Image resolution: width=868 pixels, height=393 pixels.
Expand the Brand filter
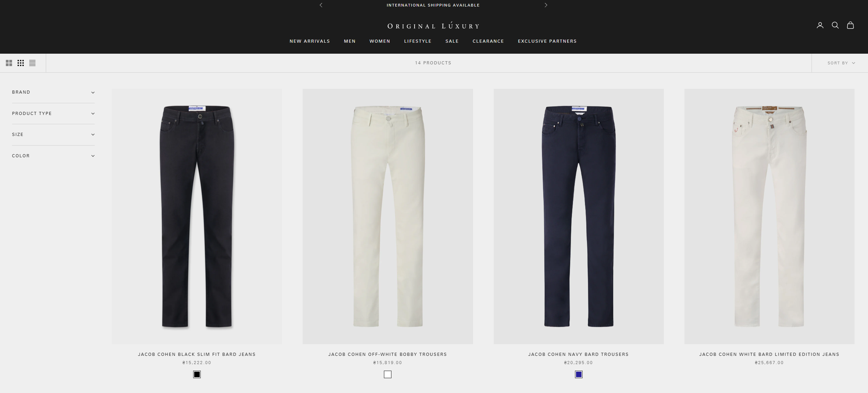point(53,92)
